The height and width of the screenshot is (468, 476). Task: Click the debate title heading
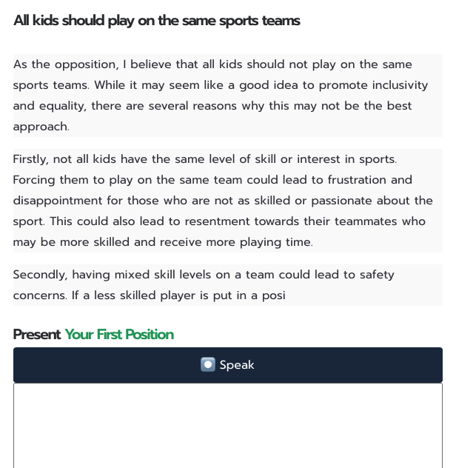pyautogui.click(x=157, y=21)
